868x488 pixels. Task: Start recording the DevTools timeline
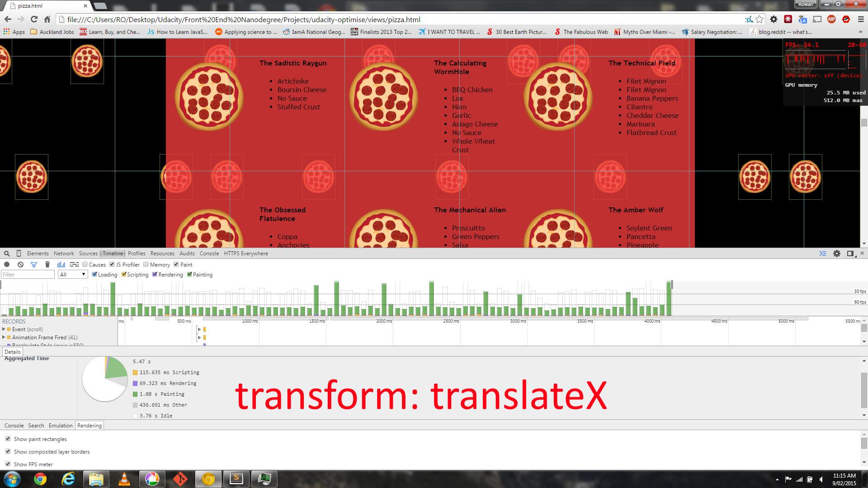pos(7,264)
